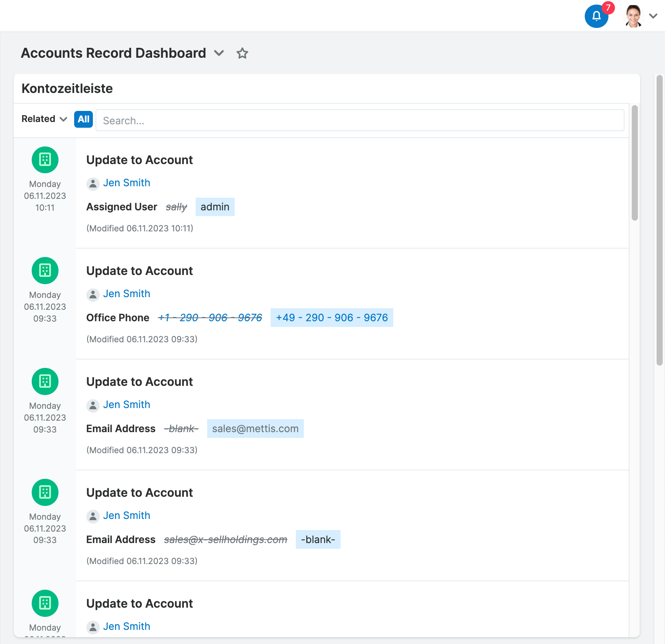Image resolution: width=665 pixels, height=644 pixels.
Task: Expand the Related filter dropdown
Action: click(44, 119)
